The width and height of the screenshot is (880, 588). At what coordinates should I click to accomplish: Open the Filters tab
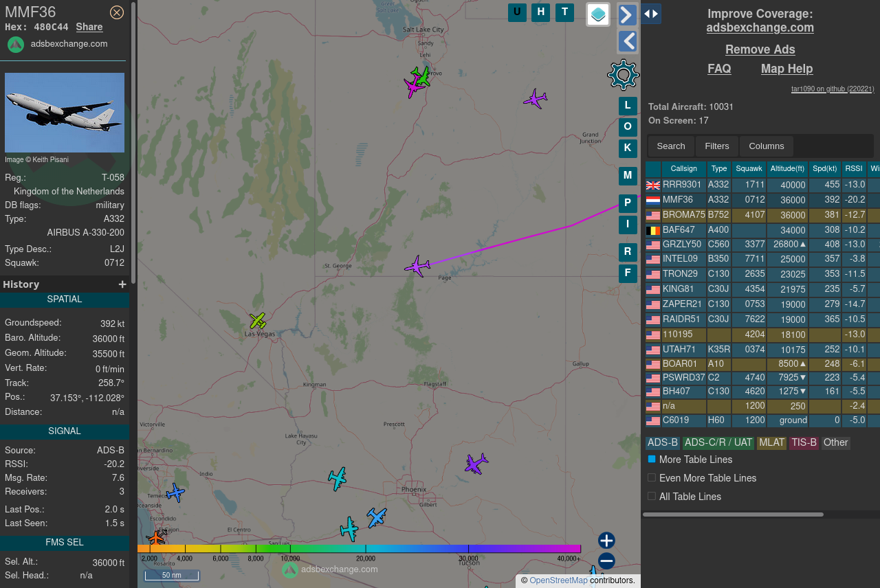tap(717, 146)
